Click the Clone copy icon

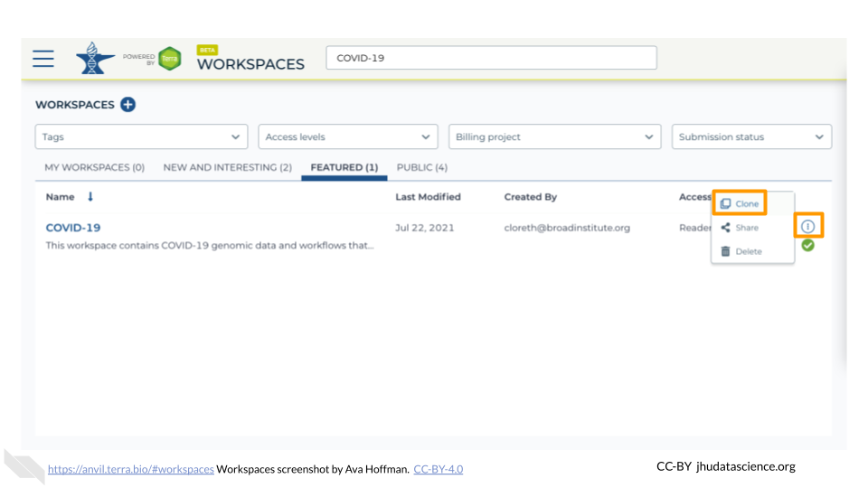[725, 203]
